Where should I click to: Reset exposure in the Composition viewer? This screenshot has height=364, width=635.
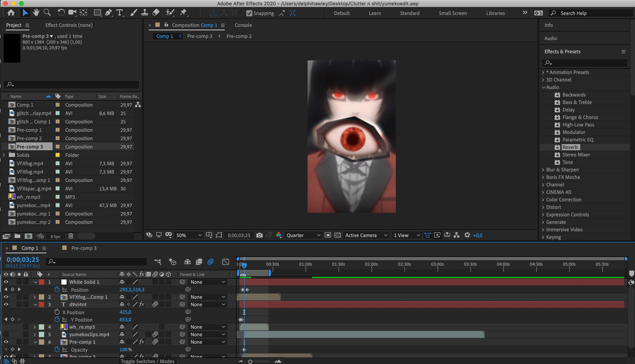467,235
